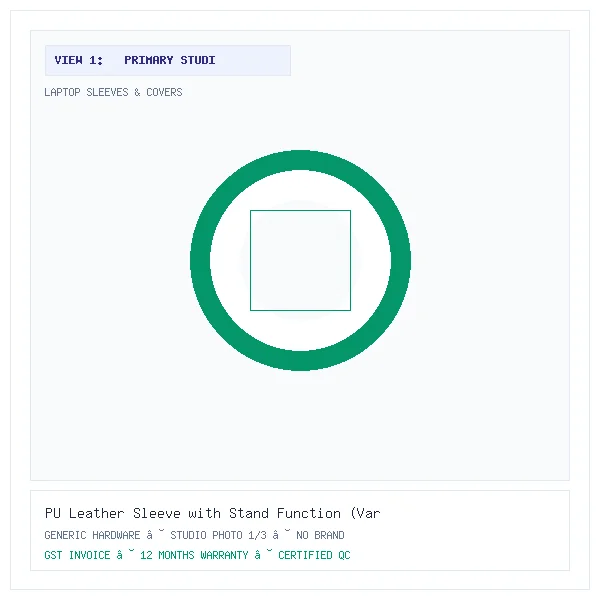Click the truncated (Var text in title

(x=365, y=513)
